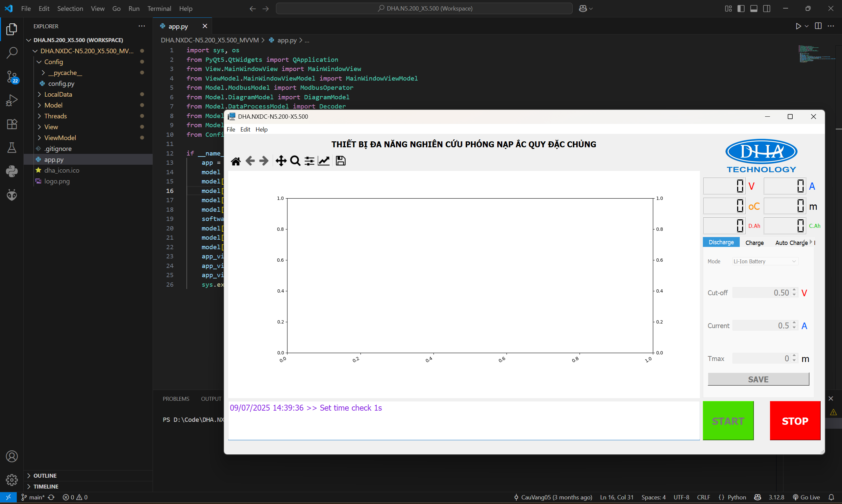Open Configure subplots sliders icon
The image size is (842, 504).
point(309,161)
